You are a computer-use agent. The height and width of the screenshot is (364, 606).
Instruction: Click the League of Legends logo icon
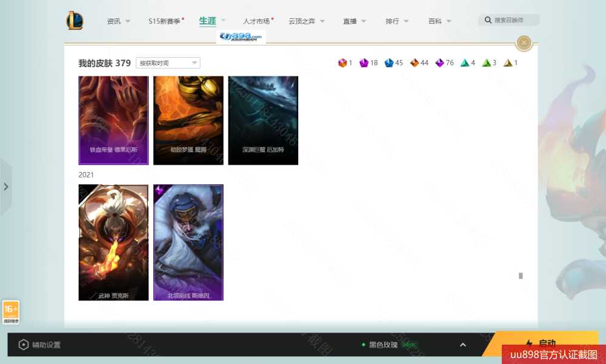[x=75, y=21]
